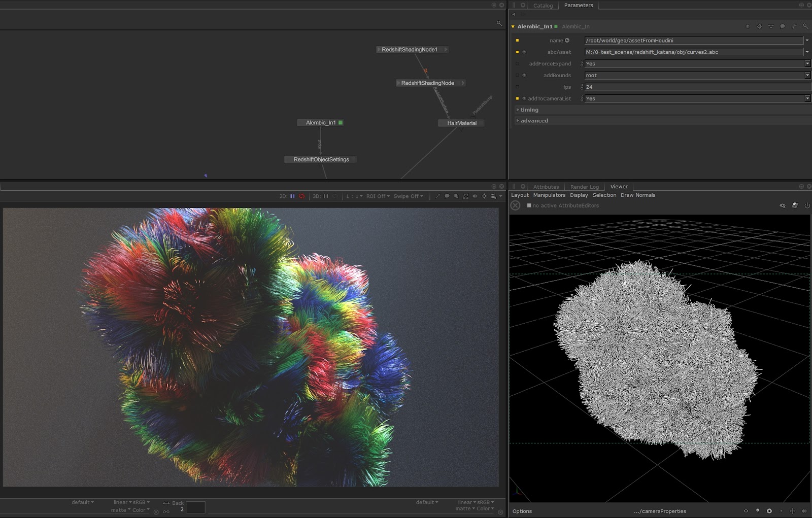Screen dimensions: 812x518
Task: Click the gear icon in Alembic_In1 header
Action: 759,26
